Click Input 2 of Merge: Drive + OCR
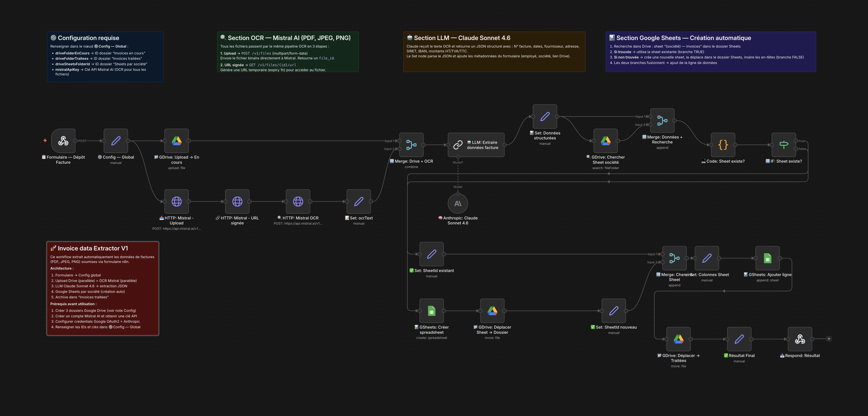Image resolution: width=868 pixels, height=416 pixels. click(399, 149)
